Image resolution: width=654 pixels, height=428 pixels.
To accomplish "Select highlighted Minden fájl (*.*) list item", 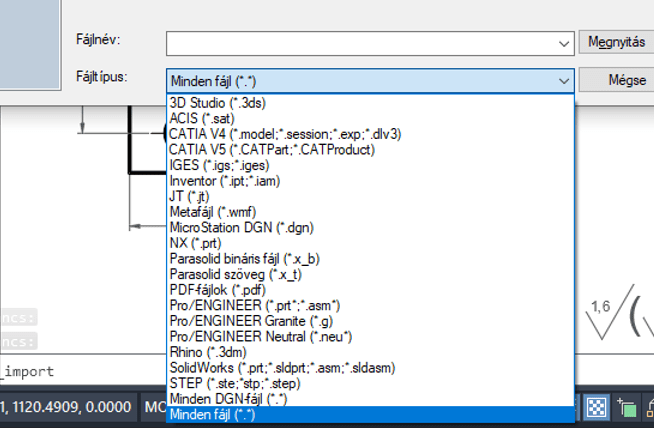I will 214,413.
